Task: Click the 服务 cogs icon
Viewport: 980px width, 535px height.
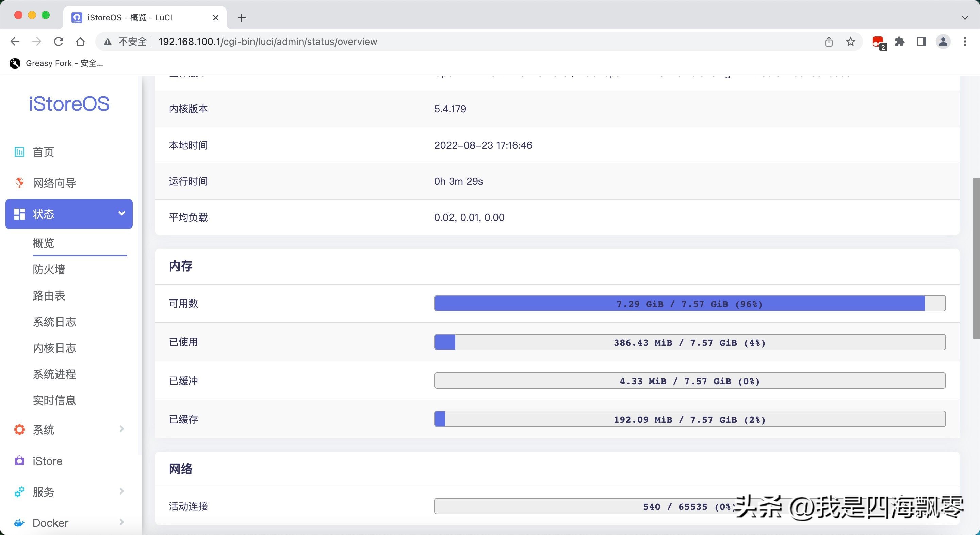Action: pos(19,492)
